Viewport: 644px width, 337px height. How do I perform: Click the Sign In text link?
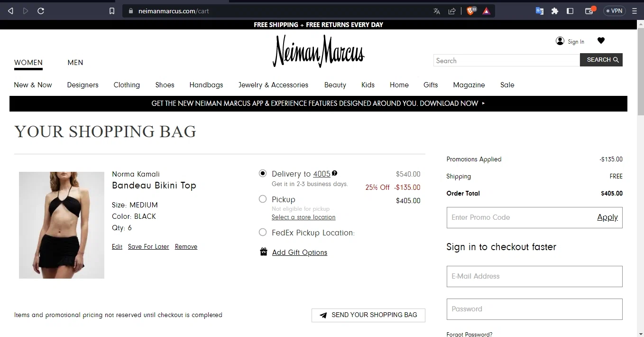(x=576, y=42)
